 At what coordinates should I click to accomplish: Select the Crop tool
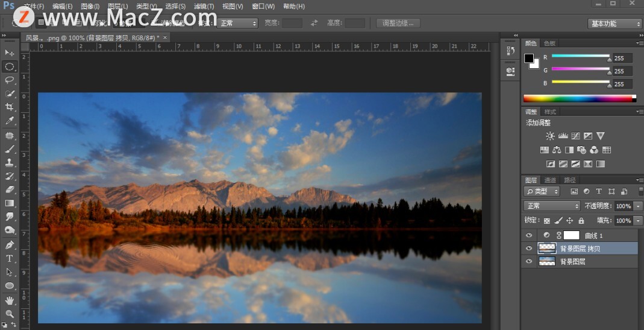point(10,107)
